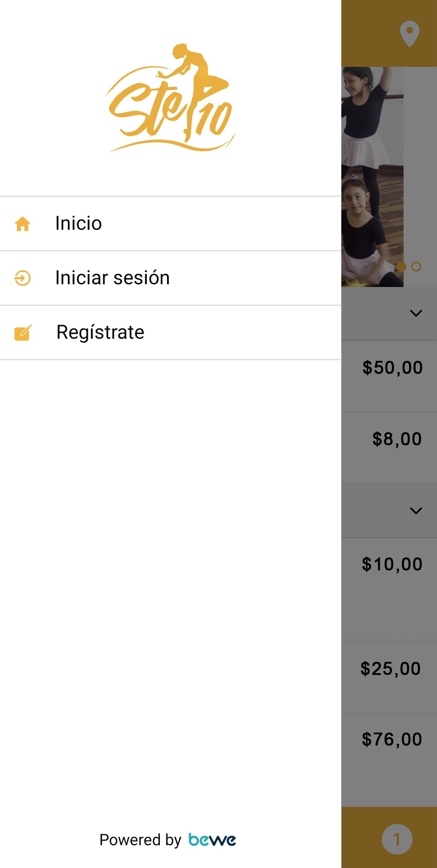Tap the ballet girls banner photo
This screenshot has width=437, height=868.
coord(372,177)
